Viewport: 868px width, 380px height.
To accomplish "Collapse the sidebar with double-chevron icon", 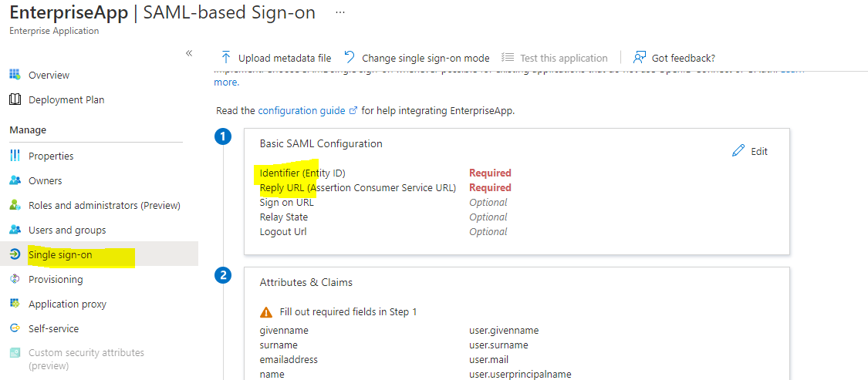I will click(189, 53).
